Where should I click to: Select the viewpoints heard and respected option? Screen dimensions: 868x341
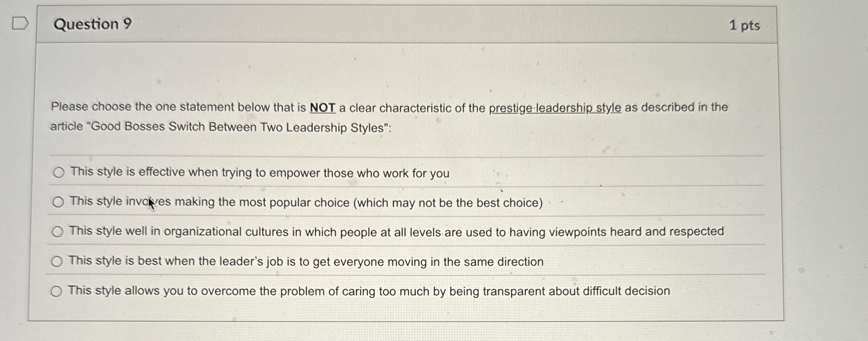click(x=58, y=232)
